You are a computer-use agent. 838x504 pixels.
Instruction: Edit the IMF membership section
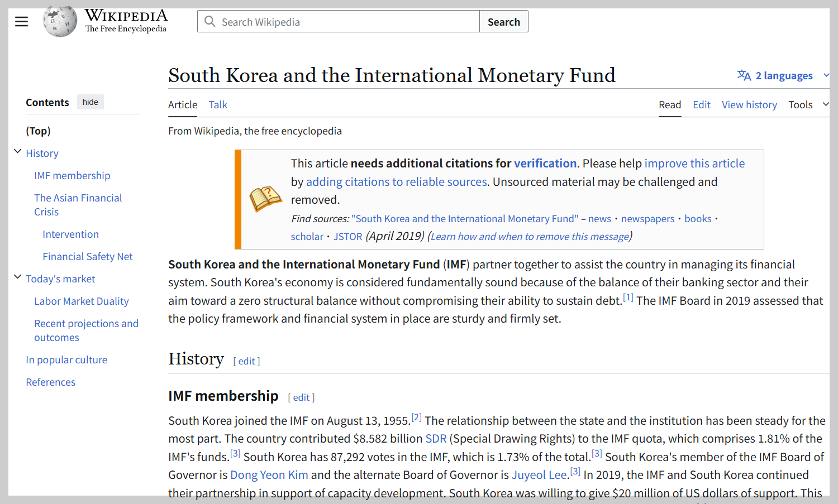coord(301,397)
